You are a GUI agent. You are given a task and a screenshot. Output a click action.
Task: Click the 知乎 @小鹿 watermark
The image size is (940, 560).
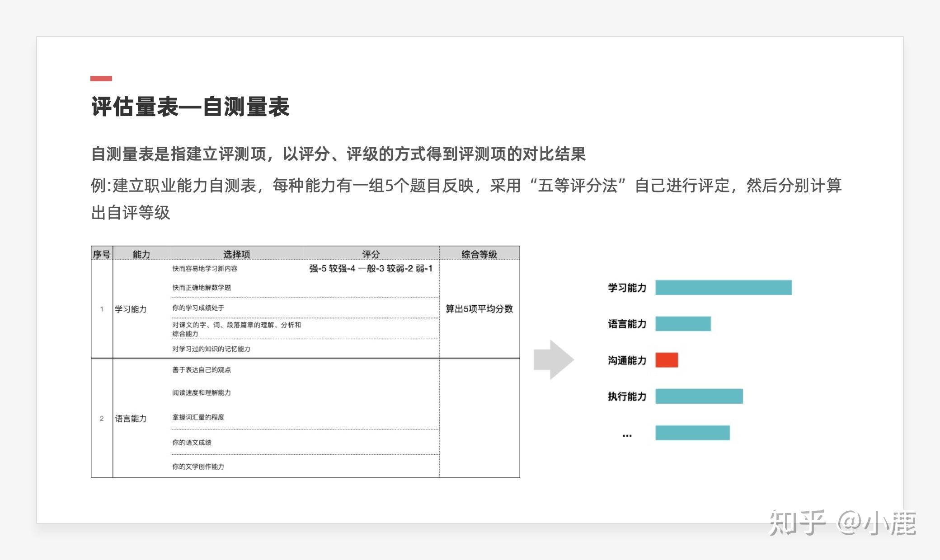pyautogui.click(x=842, y=523)
